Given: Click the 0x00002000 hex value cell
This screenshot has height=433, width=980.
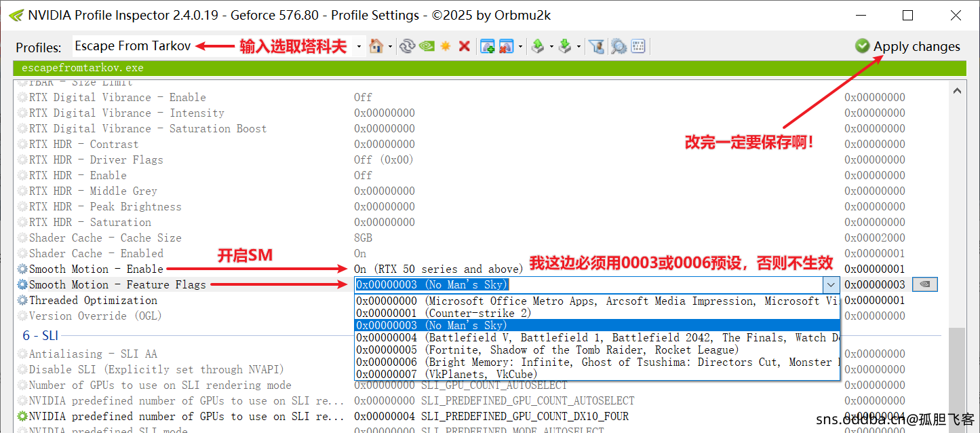Looking at the screenshot, I should [875, 238].
